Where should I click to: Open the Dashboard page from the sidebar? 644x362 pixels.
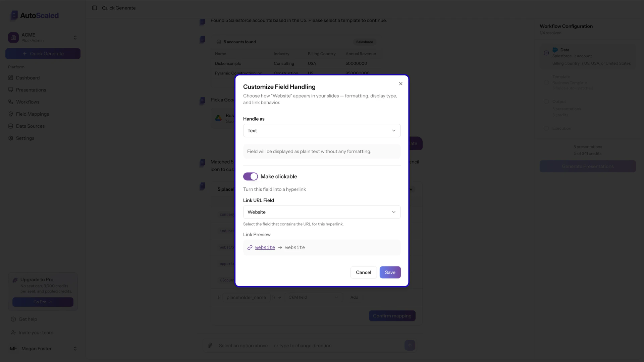tap(28, 78)
